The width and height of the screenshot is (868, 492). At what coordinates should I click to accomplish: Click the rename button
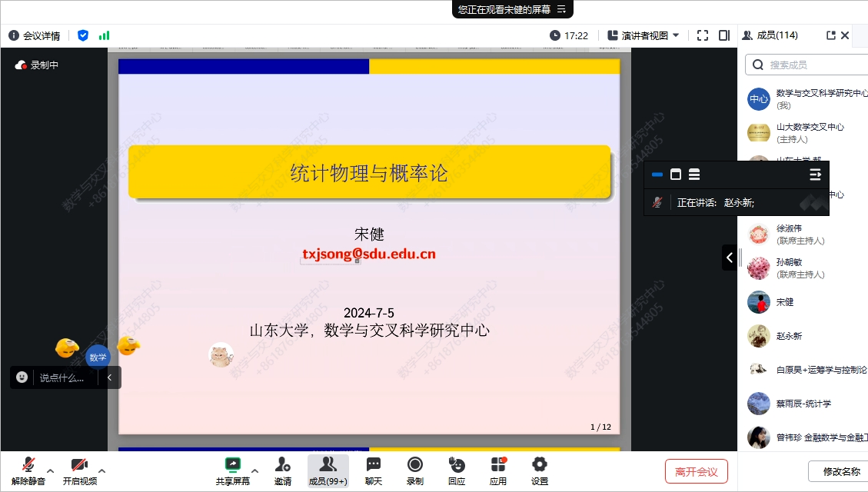tap(841, 471)
